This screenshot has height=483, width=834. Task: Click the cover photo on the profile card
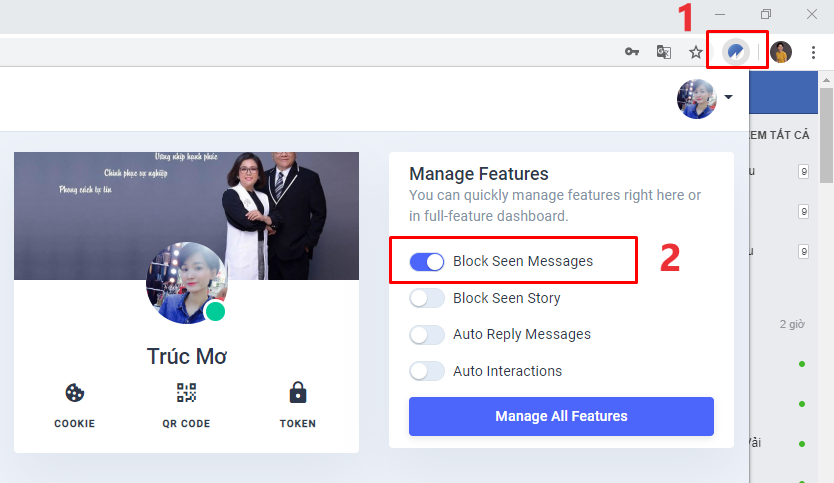(186, 215)
